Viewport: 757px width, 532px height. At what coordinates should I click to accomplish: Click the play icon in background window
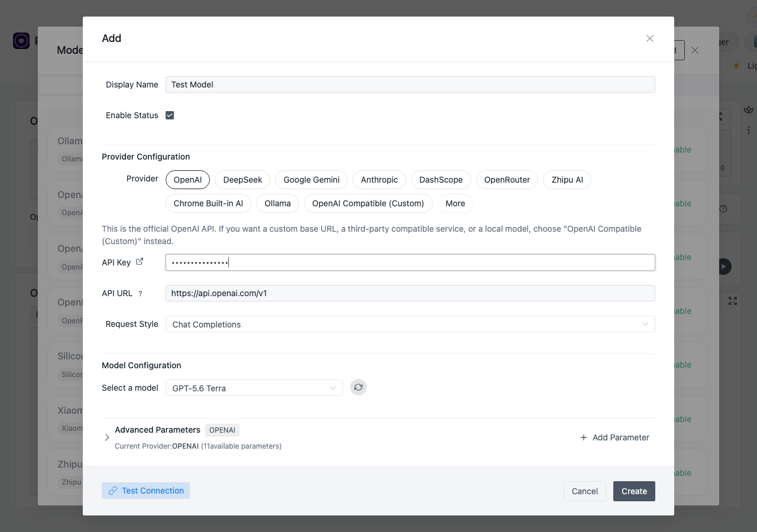724,267
